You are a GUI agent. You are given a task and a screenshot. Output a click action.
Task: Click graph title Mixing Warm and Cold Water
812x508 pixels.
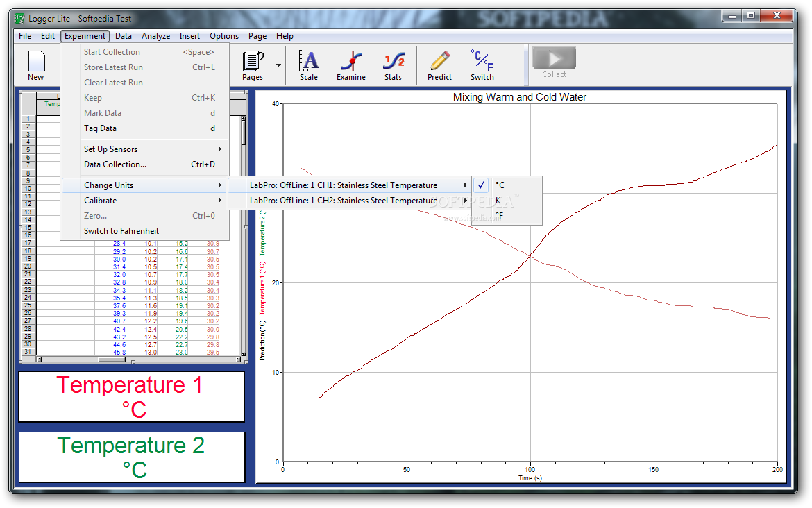click(519, 97)
